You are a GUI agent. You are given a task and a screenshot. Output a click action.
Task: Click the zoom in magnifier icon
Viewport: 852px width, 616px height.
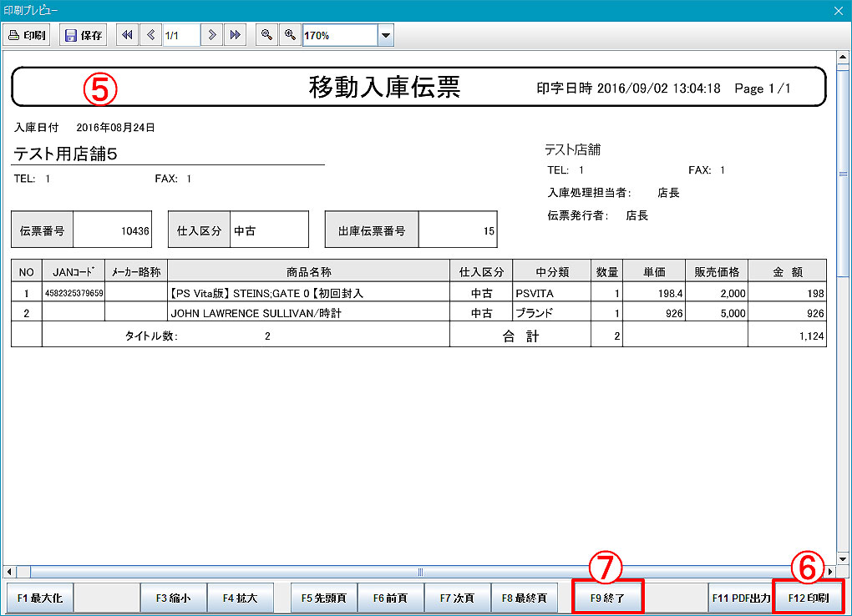click(x=290, y=35)
